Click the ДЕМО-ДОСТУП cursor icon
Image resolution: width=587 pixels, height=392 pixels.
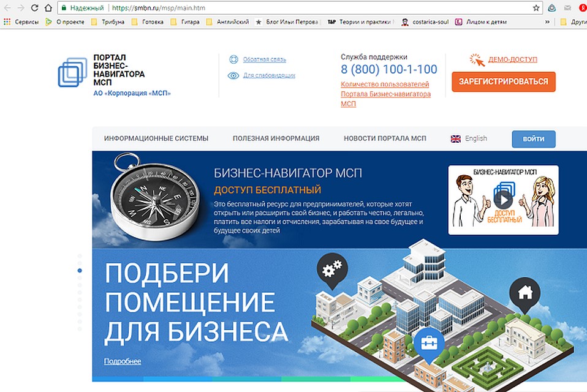477,60
